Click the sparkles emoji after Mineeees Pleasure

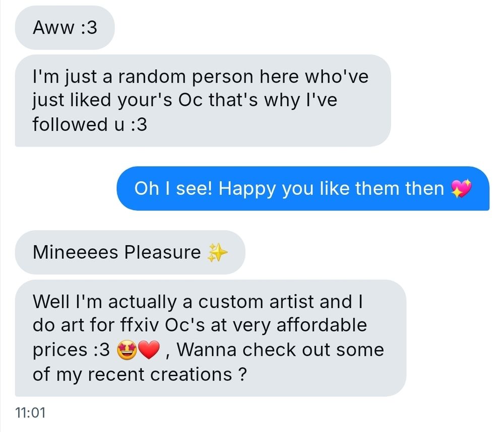[x=218, y=252]
